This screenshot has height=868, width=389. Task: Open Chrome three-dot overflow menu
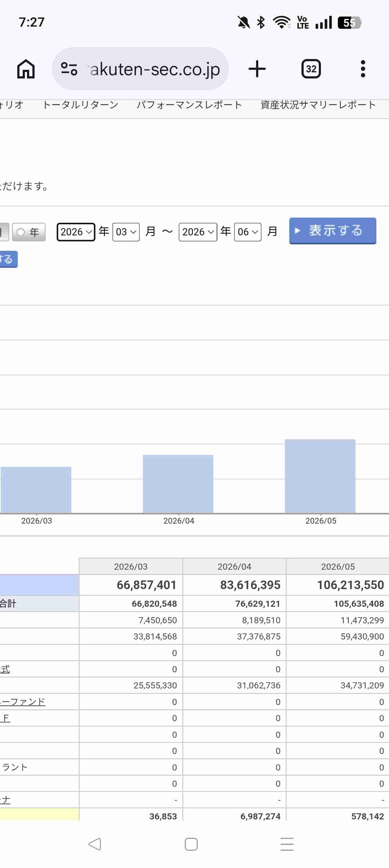tap(363, 69)
